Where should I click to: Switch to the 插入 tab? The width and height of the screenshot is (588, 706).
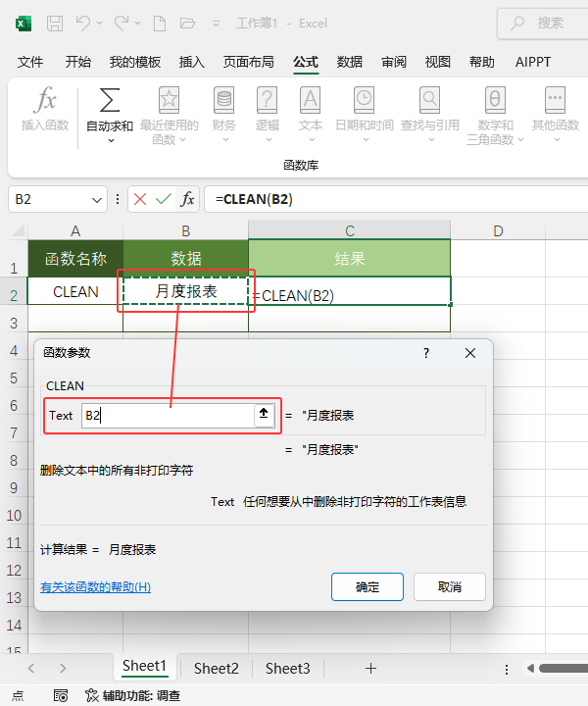point(192,62)
